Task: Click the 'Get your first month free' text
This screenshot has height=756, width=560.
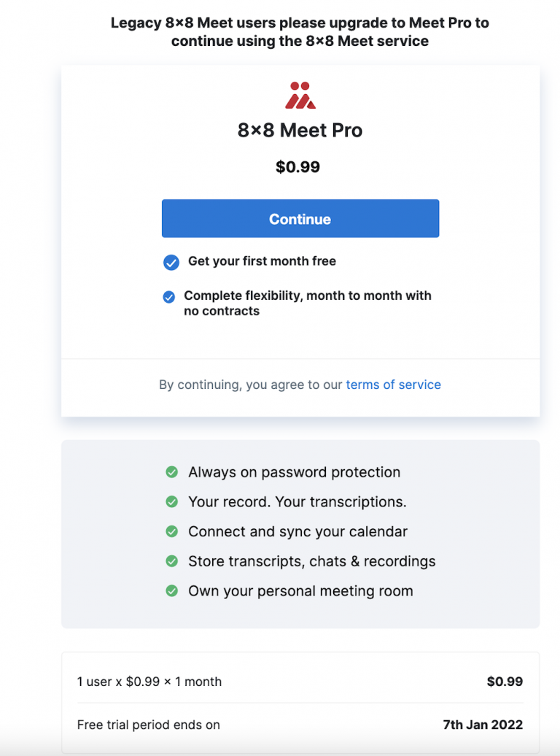Action: (x=262, y=261)
